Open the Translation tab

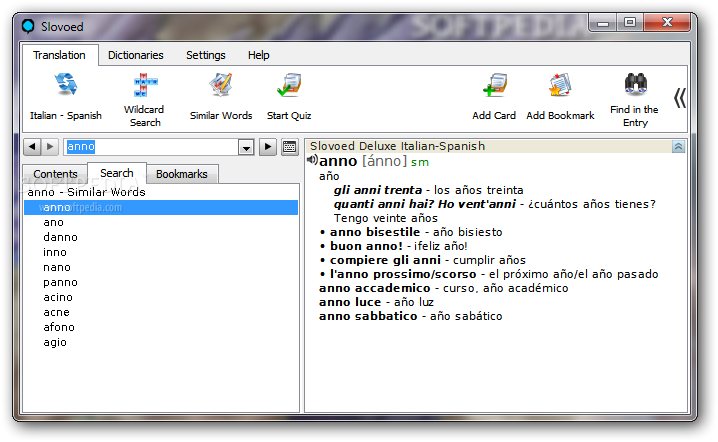coord(59,55)
